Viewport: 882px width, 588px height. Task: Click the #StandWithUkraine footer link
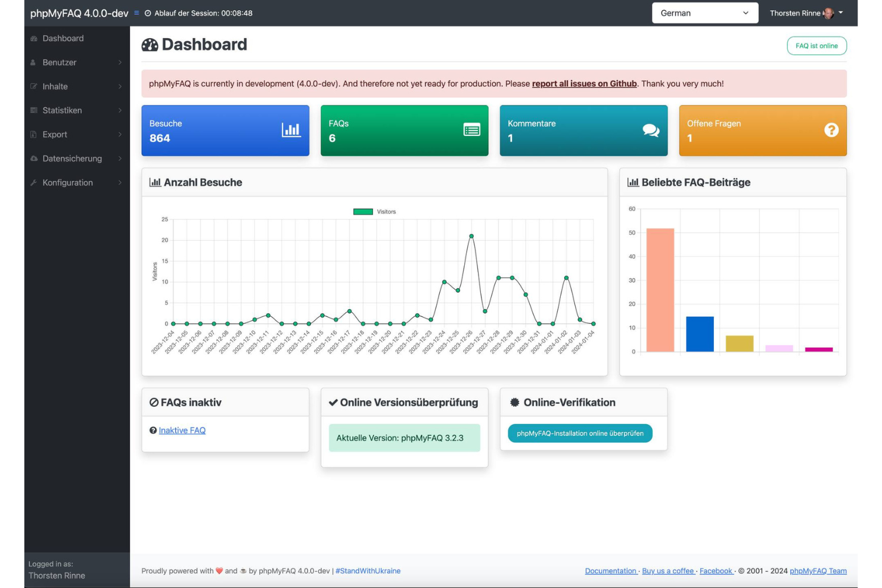368,571
